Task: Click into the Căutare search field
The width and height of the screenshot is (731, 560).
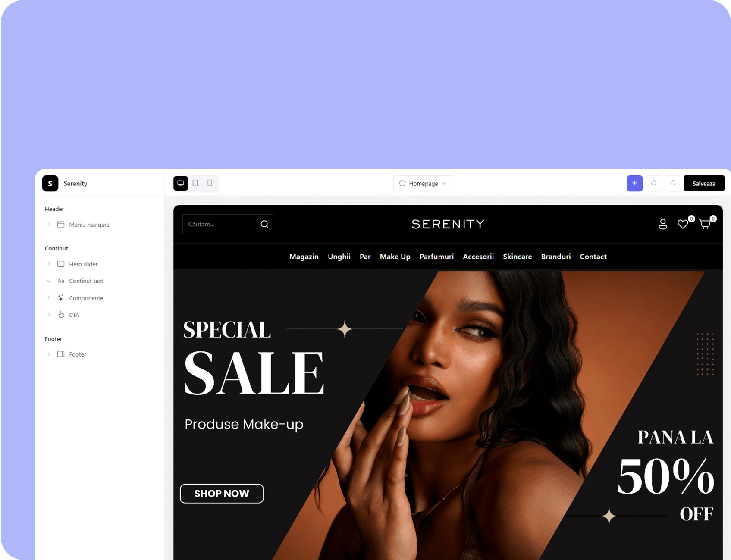Action: (221, 224)
